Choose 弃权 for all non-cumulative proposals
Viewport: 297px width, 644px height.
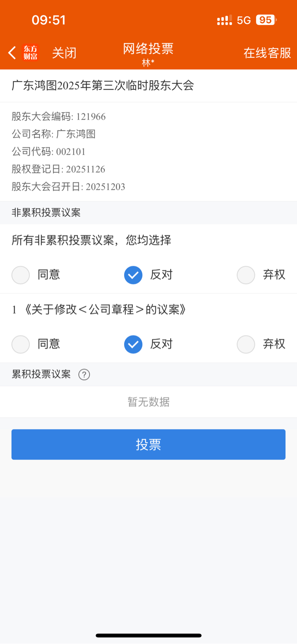pyautogui.click(x=246, y=275)
